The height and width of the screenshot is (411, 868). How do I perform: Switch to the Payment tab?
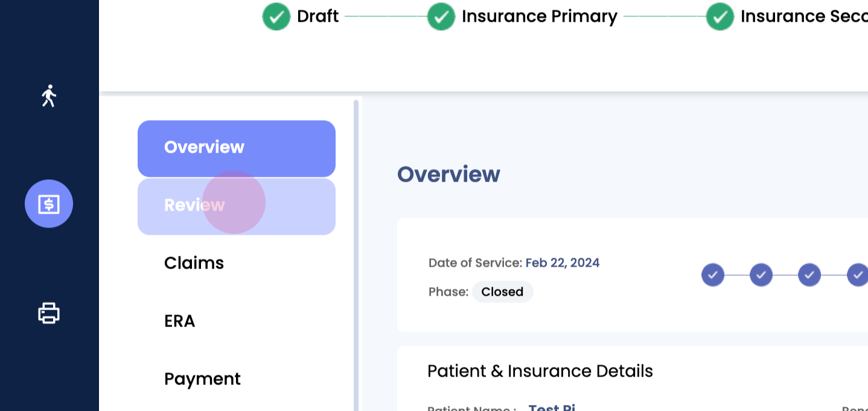pyautogui.click(x=202, y=379)
